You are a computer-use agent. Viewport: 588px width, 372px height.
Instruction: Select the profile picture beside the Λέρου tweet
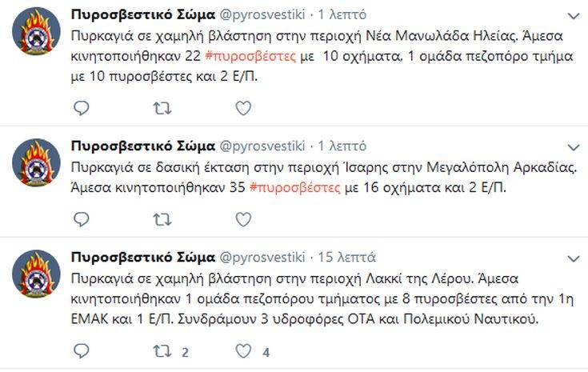tap(36, 276)
